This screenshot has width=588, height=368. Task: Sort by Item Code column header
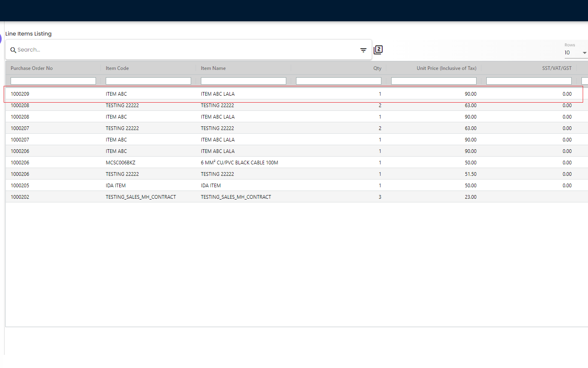(x=117, y=68)
